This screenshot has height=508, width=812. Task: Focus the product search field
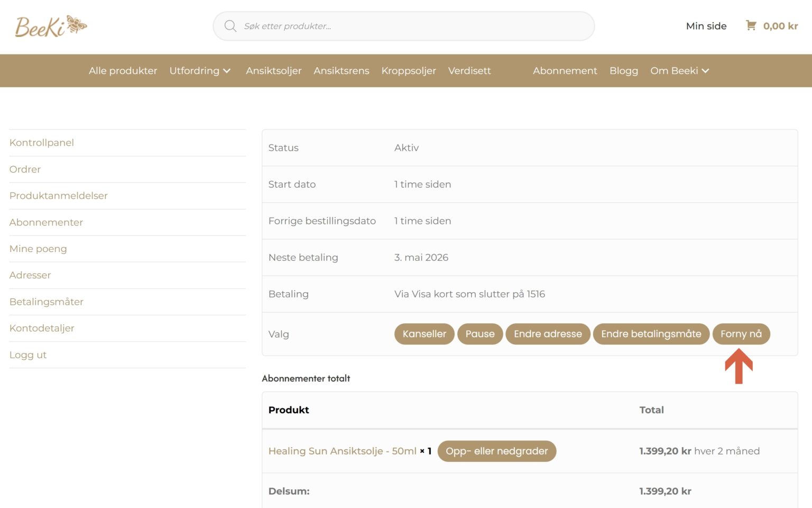[412, 26]
